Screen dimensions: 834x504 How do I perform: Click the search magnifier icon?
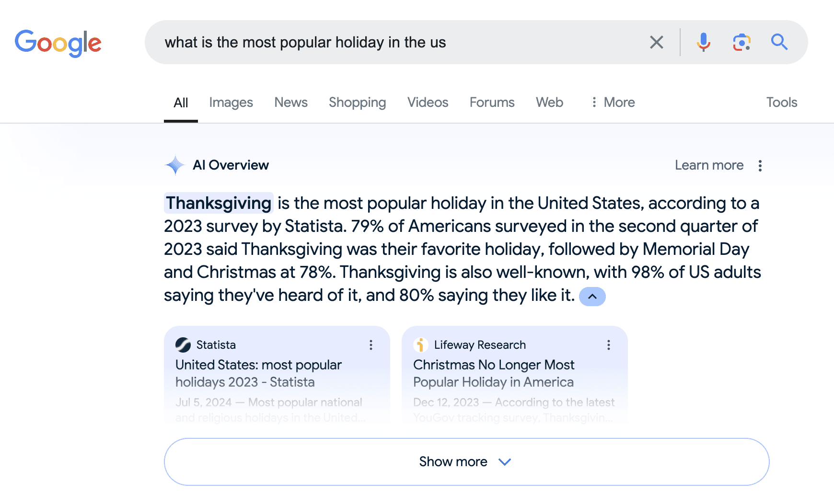[x=779, y=42]
